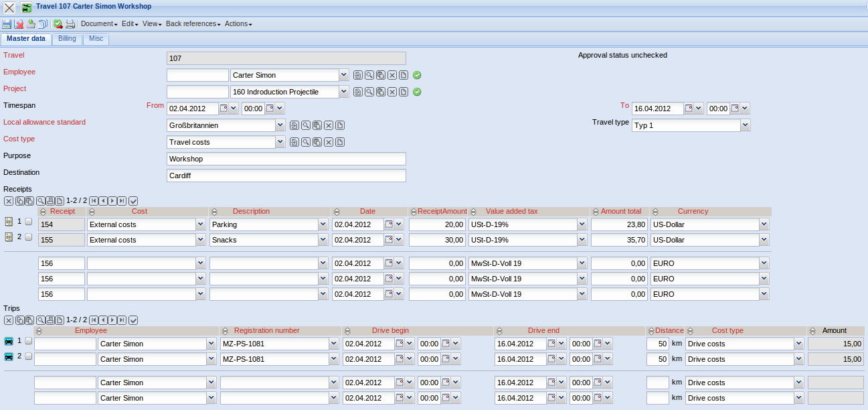Viewport: 868px width, 410px height.
Task: Click the search magnifier icon beside Employee field
Action: tap(369, 75)
